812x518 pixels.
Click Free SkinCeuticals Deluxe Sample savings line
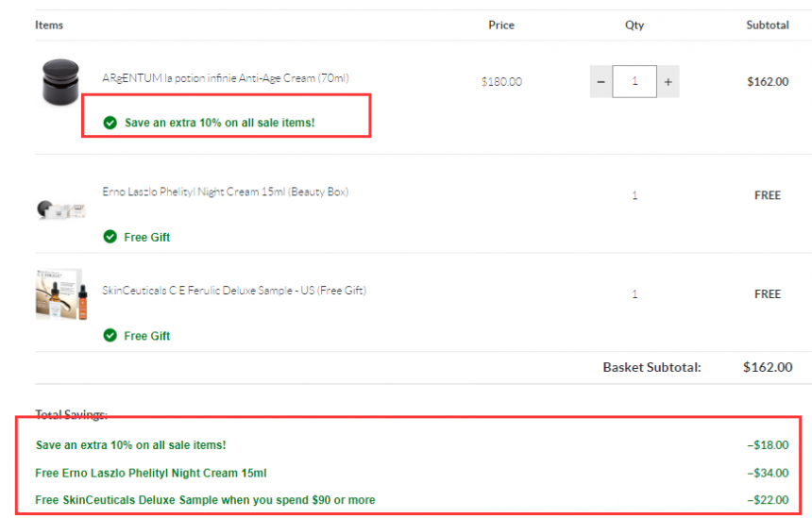click(205, 499)
